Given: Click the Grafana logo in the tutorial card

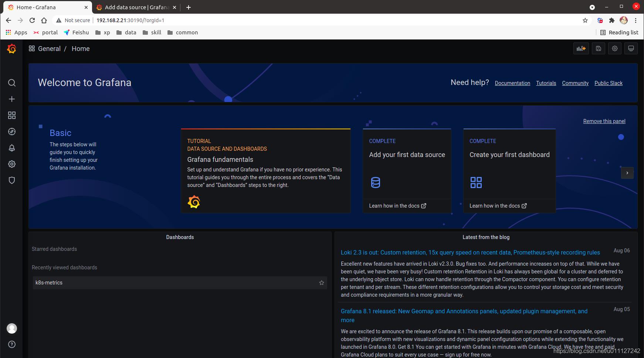Looking at the screenshot, I should coord(194,202).
